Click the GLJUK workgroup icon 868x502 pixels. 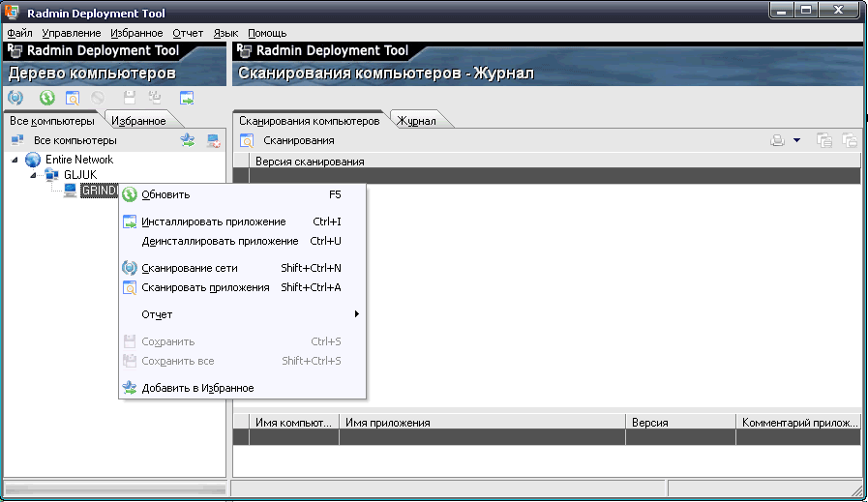tap(52, 175)
